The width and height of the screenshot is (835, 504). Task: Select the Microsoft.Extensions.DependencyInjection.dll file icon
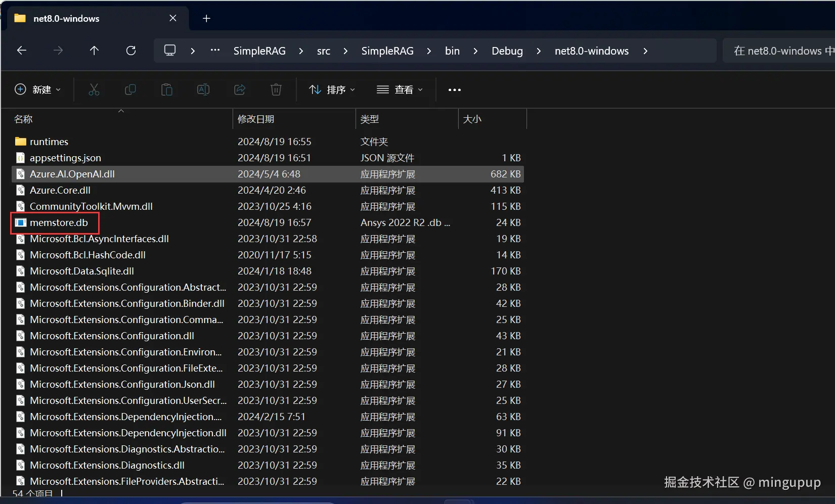coord(20,433)
